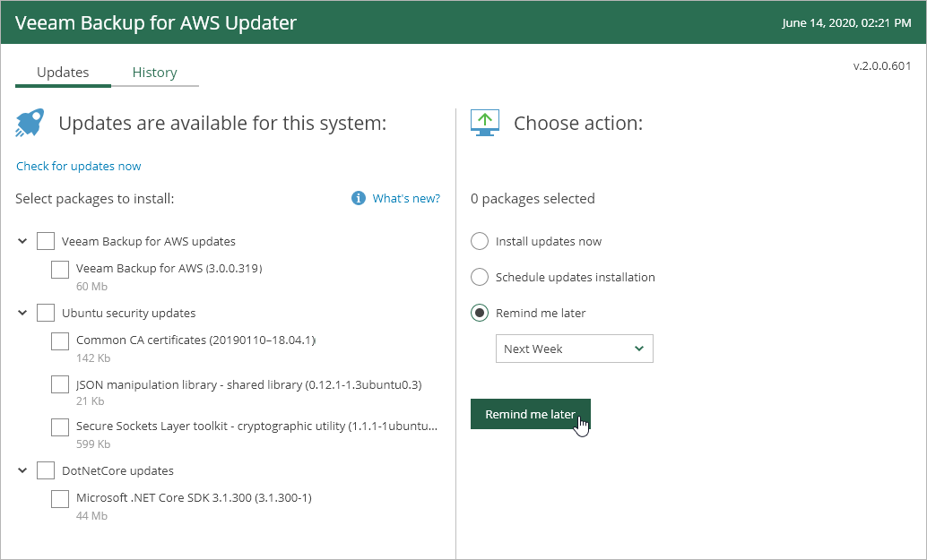Check the Microsoft .NET Core SDK 3.1.300 package
Screen dimensions: 927x560
pyautogui.click(x=60, y=498)
